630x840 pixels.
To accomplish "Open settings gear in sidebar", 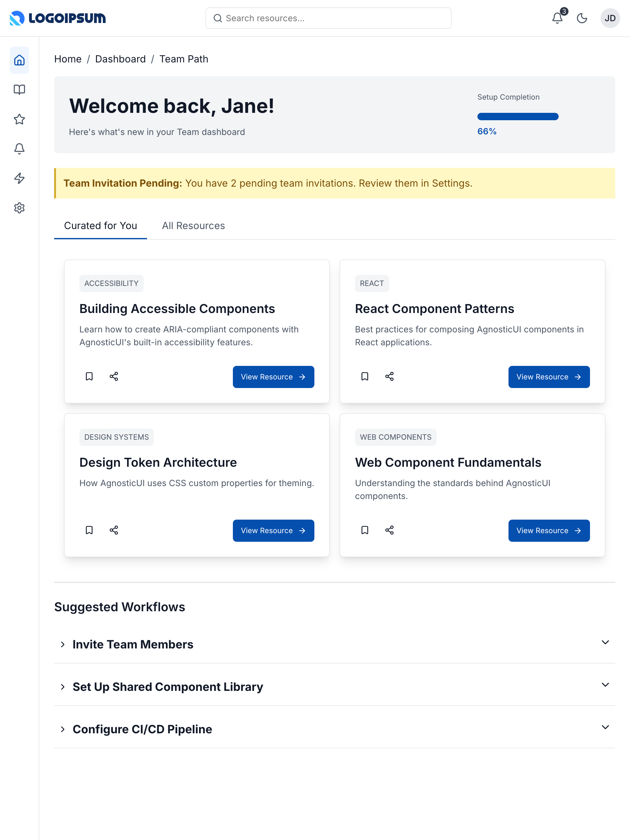I will [x=19, y=208].
